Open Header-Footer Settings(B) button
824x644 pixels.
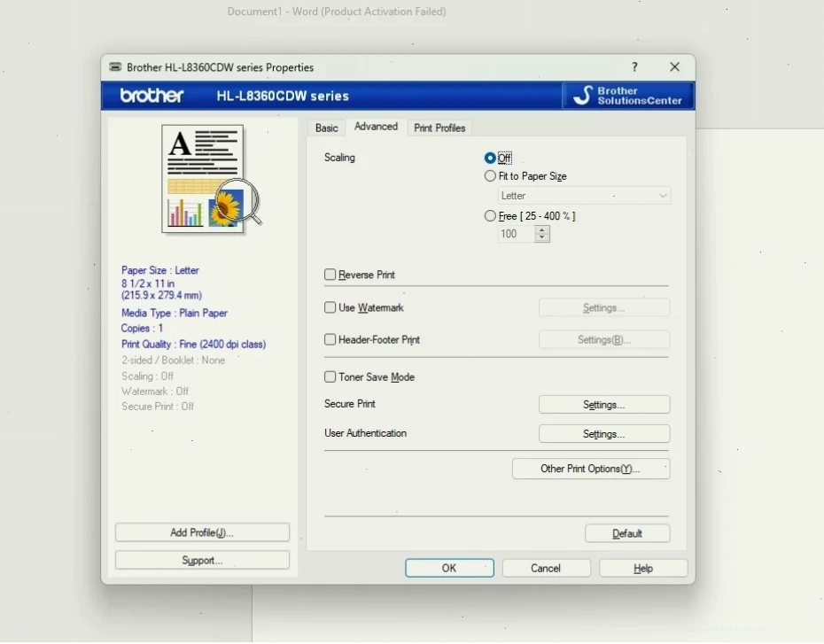coord(603,340)
